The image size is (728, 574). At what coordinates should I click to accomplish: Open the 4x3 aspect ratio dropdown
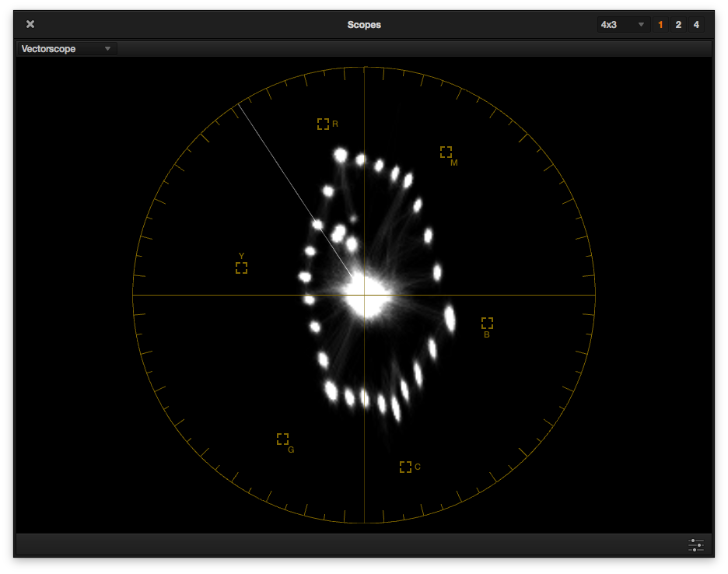[622, 25]
